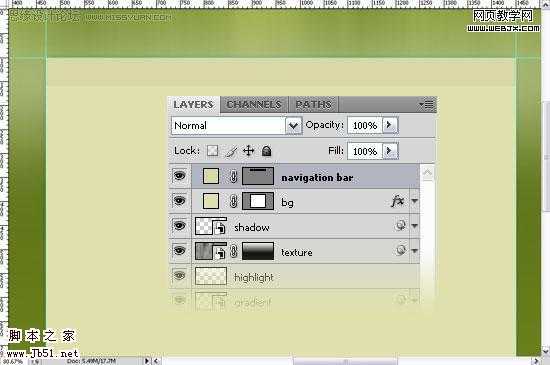
Task: Select the highlight layer thumbnail
Action: tap(210, 276)
